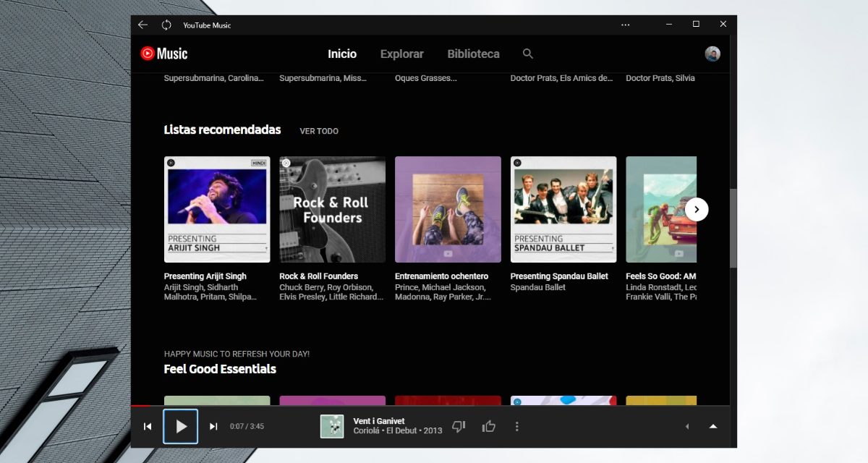Image resolution: width=868 pixels, height=463 pixels.
Task: Dislike the song Vent i Ganivet
Action: pyautogui.click(x=459, y=426)
